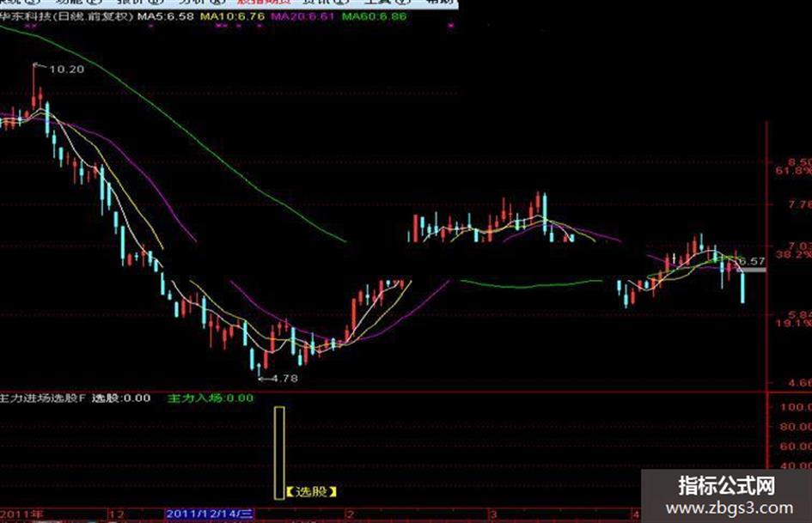Screen dimensions: 812x523
Task: Click the 5.84 price axis value
Action: click(800, 314)
